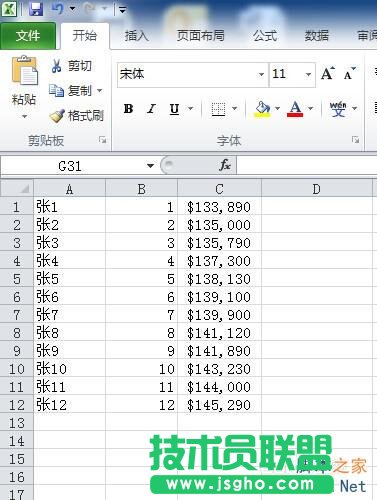Select column D header

click(x=317, y=189)
